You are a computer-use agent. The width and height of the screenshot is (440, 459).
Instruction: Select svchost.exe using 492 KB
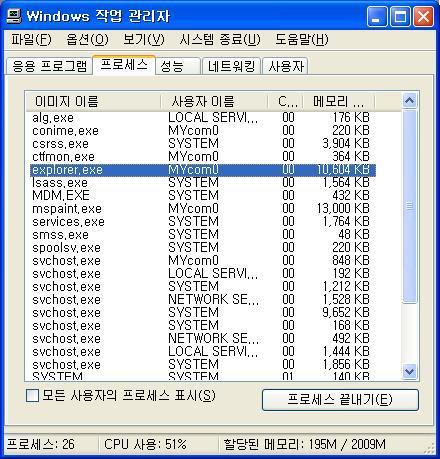click(203, 339)
